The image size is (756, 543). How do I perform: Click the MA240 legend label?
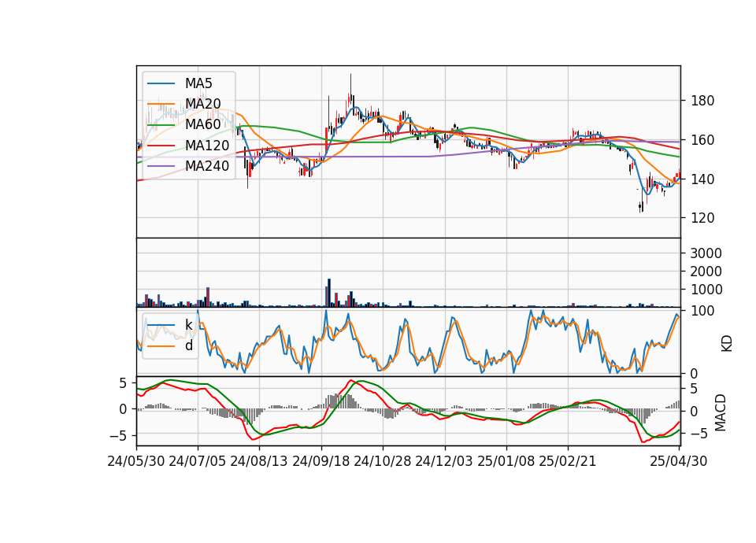click(x=207, y=166)
